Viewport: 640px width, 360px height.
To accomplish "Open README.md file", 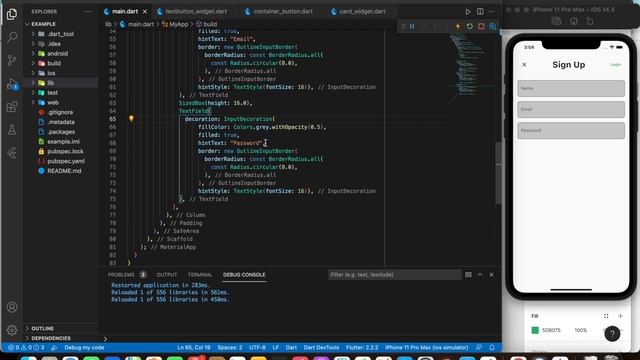I will [x=64, y=171].
